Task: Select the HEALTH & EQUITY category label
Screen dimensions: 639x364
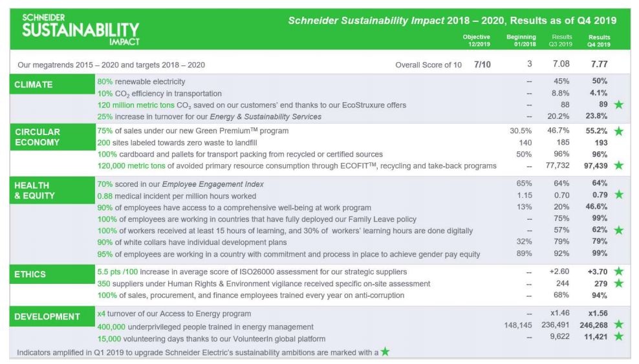Action: tap(52, 190)
